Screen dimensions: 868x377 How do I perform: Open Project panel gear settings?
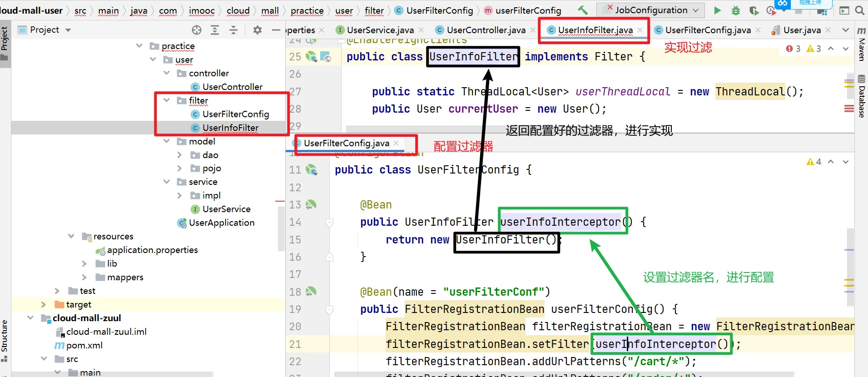pos(258,30)
